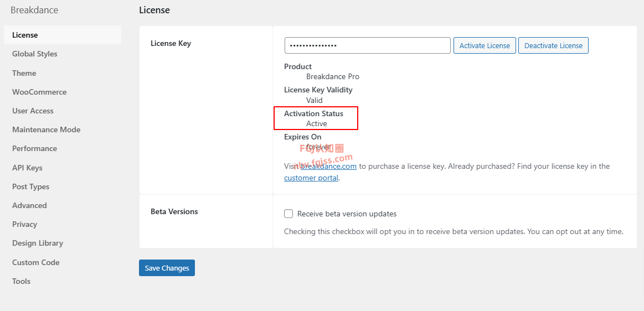Open the Advanced settings tab
The width and height of the screenshot is (644, 311).
[x=30, y=205]
